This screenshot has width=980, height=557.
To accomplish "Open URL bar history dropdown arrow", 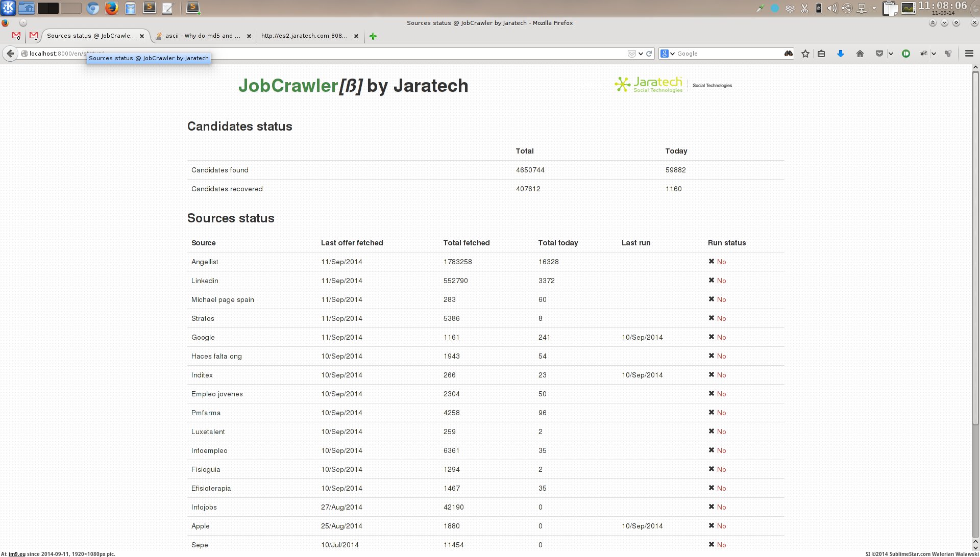I will click(x=641, y=54).
